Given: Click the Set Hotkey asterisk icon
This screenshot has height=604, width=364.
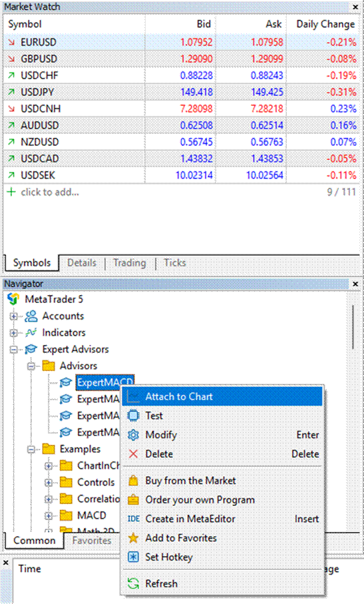Looking at the screenshot, I should (133, 557).
